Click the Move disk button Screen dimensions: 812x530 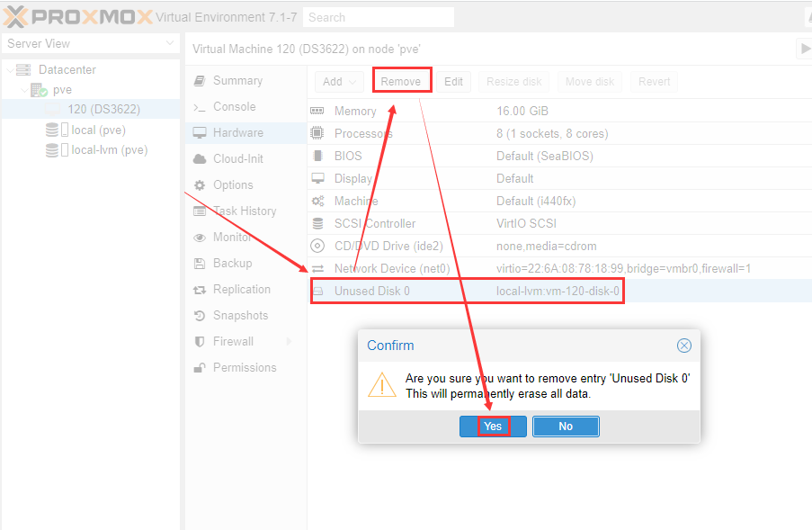click(590, 81)
